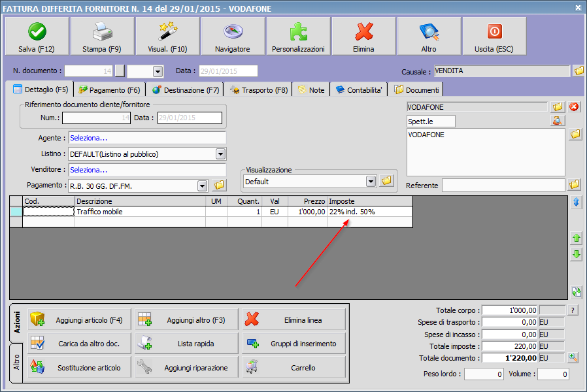Save the invoice with Salva (F12)

click(37, 37)
